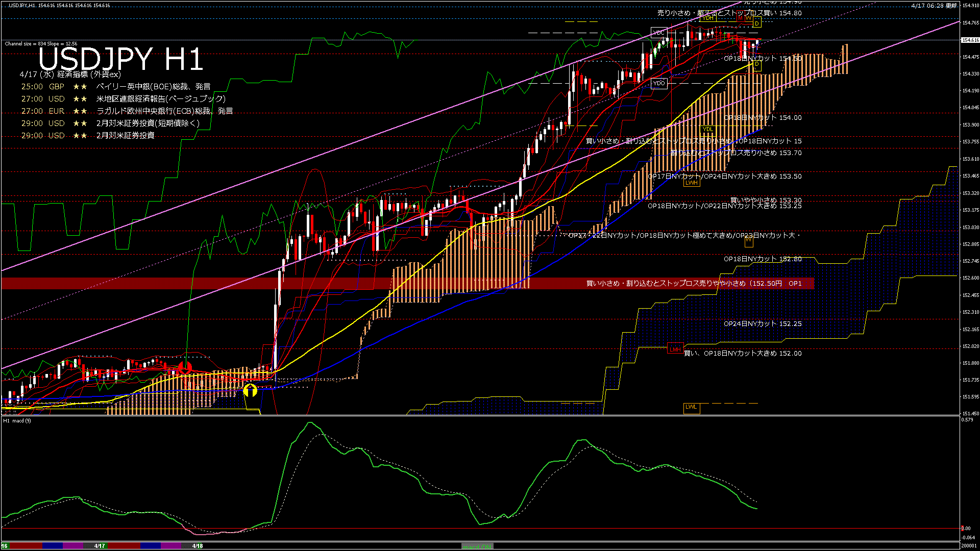The height and width of the screenshot is (551, 980).
Task: Click the H1 macd(9) indicator label
Action: pos(17,421)
